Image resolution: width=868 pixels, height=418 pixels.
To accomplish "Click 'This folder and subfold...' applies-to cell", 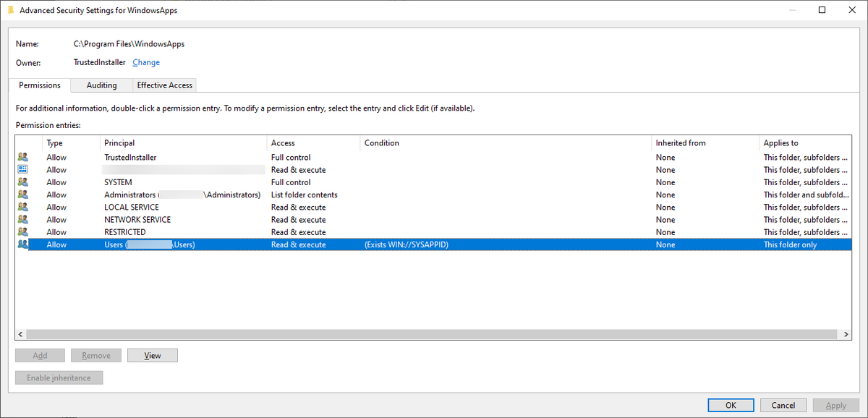I will (807, 195).
